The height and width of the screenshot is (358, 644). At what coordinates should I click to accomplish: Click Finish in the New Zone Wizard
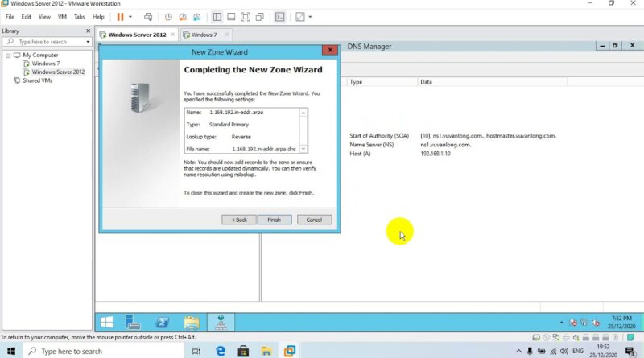(275, 220)
